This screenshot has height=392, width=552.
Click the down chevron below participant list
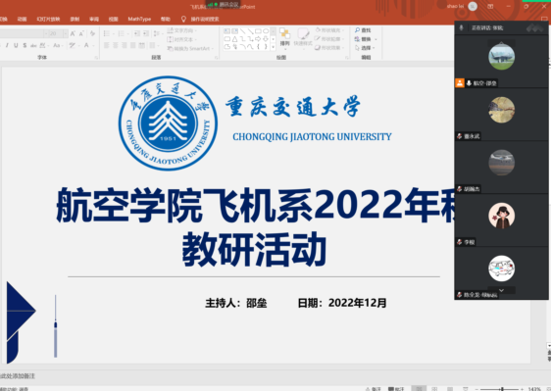tap(501, 290)
